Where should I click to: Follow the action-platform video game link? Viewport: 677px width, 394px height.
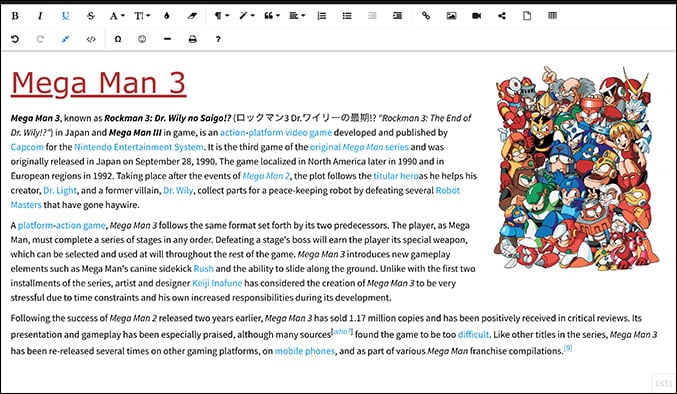(x=276, y=132)
